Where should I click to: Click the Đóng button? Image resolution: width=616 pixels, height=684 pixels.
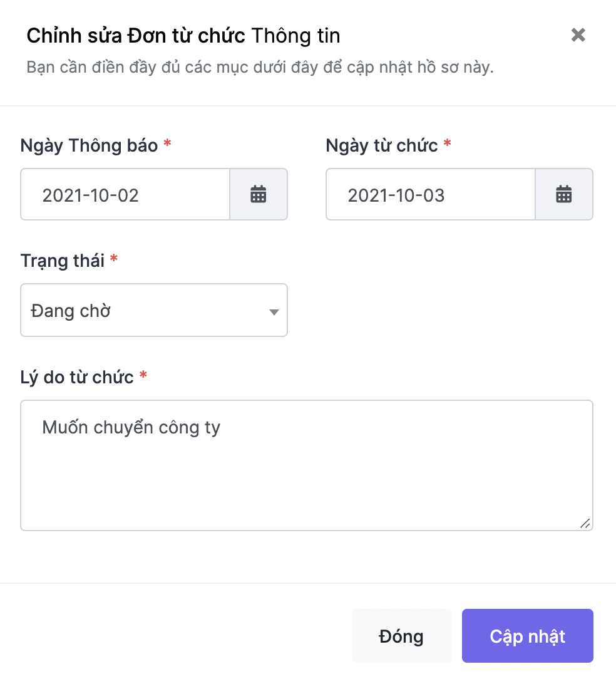(401, 636)
